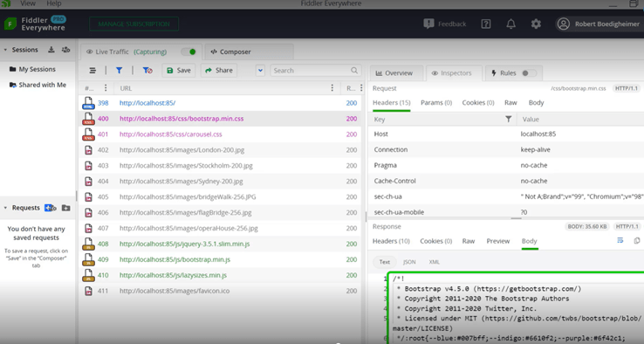Copy response body with the copy icon
The height and width of the screenshot is (344, 644).
click(637, 241)
